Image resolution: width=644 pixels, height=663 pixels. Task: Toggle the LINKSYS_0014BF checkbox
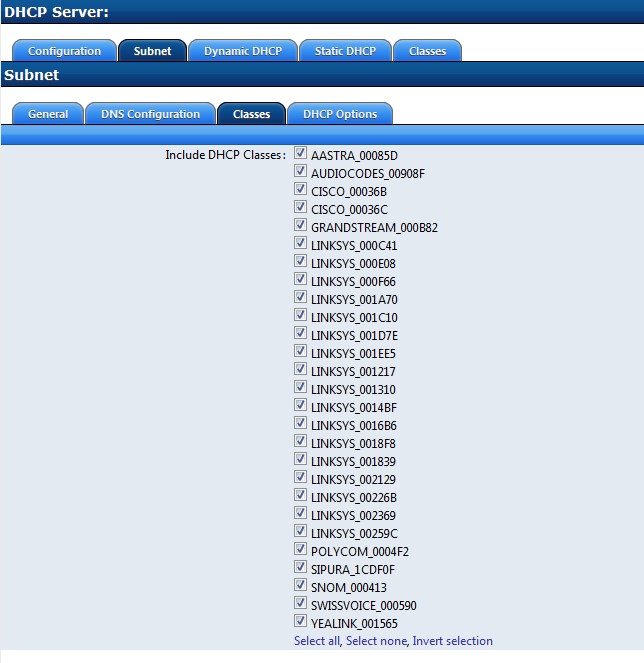coord(300,405)
